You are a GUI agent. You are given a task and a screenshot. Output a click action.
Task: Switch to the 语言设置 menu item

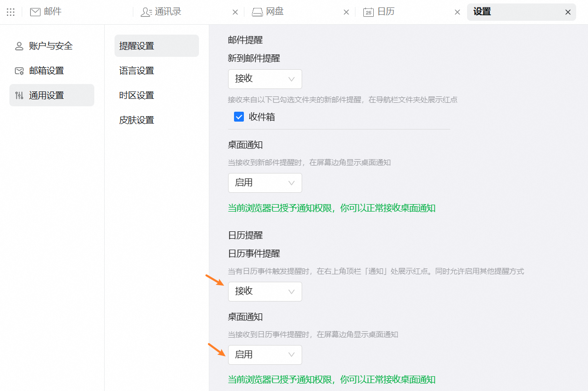coord(137,71)
